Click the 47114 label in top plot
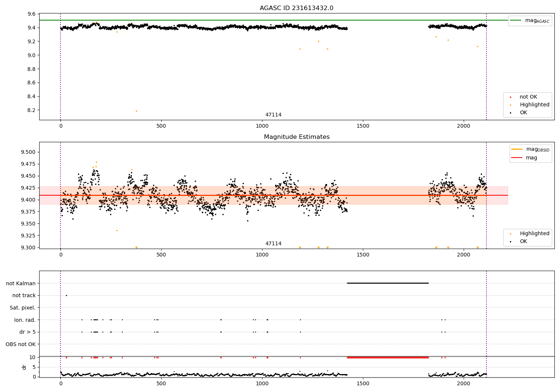Viewport: 560px width, 392px height. (273, 115)
